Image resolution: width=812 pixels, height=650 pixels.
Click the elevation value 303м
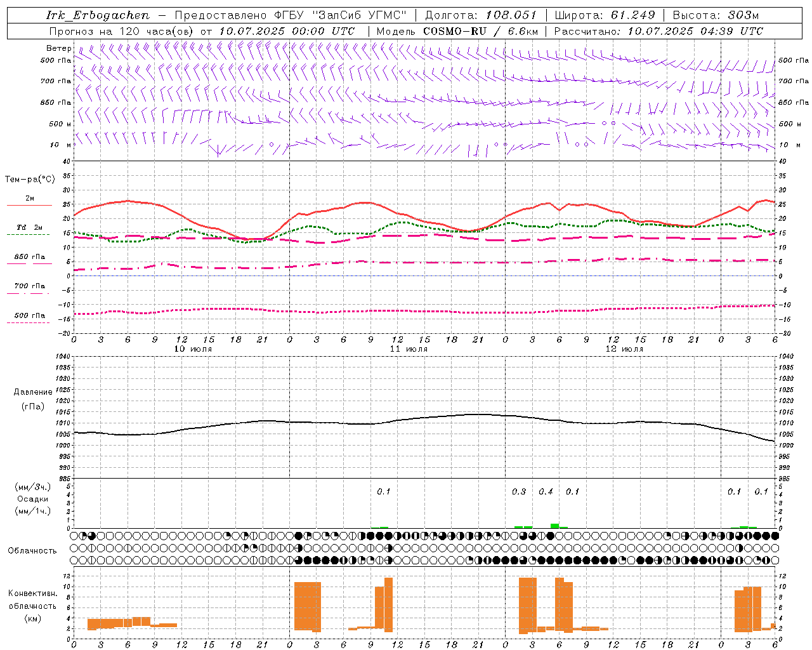coord(743,15)
